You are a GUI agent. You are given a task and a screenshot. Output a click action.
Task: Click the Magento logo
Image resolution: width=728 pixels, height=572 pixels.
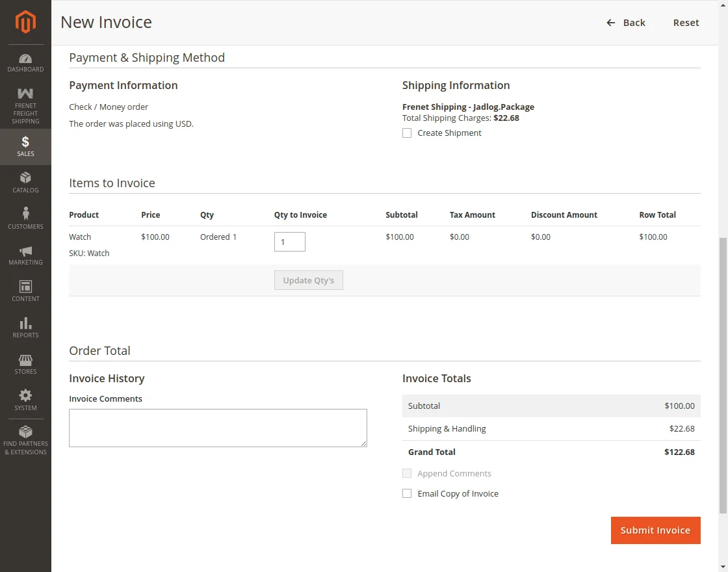(25, 22)
